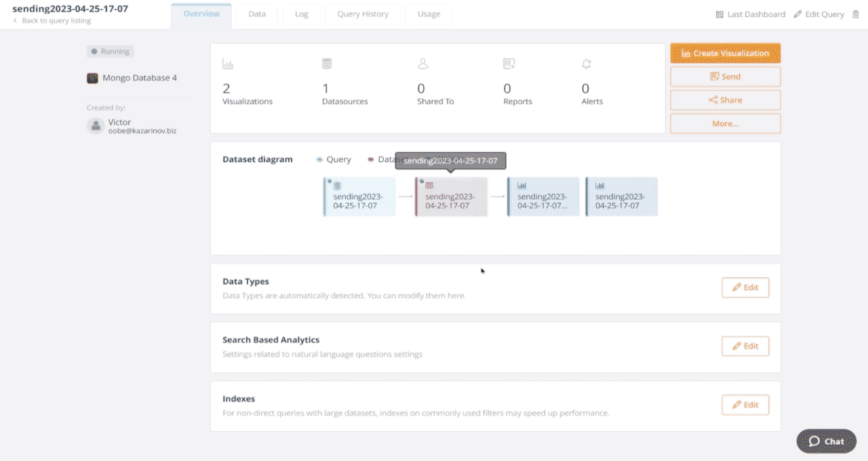Click the Datasources database stack icon
Viewport: 868px width, 461px height.
point(327,64)
